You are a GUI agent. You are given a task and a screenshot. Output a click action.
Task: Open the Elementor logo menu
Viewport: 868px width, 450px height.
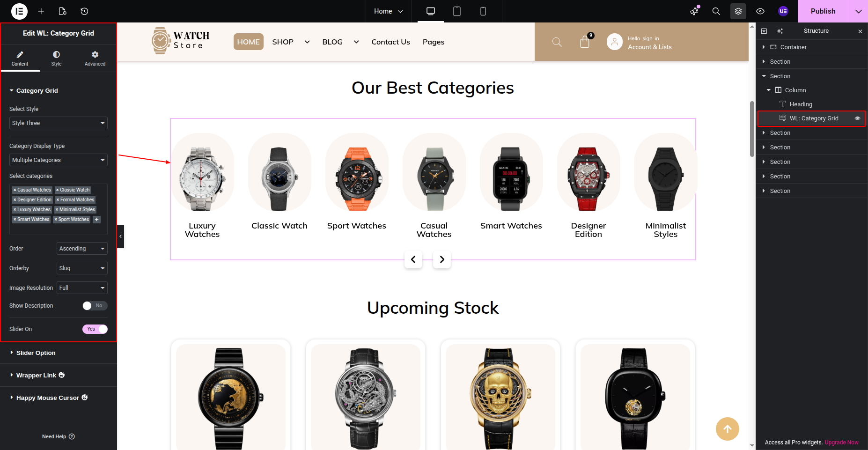point(19,11)
